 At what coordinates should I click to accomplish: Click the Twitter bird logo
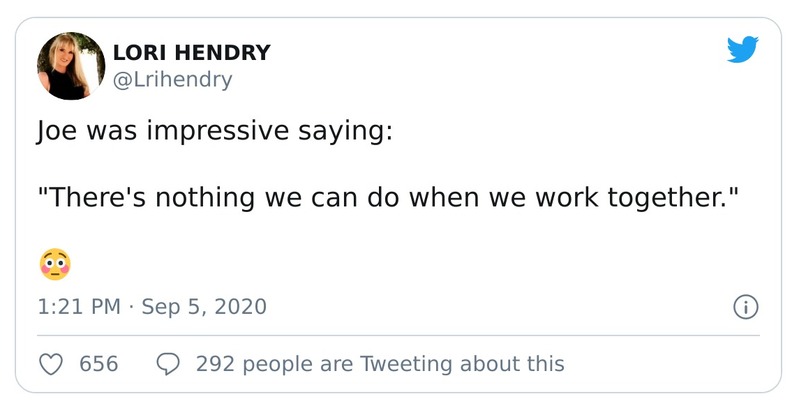coord(743,49)
